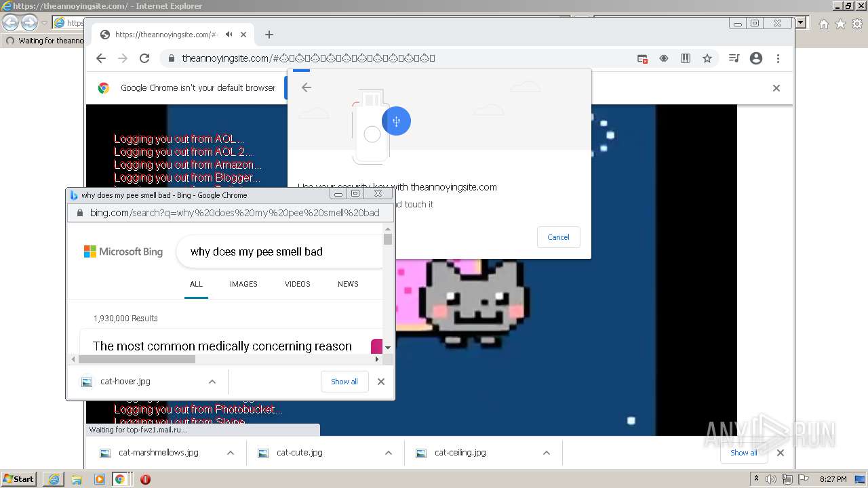Close the theannoyingsite.com Chrome tab
The image size is (868, 488).
(244, 35)
